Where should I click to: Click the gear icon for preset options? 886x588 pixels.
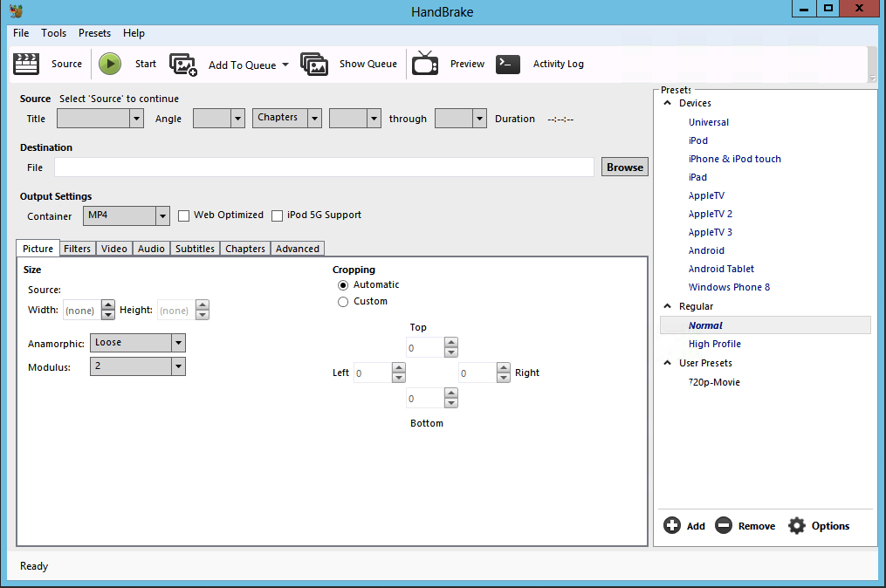pyautogui.click(x=797, y=525)
